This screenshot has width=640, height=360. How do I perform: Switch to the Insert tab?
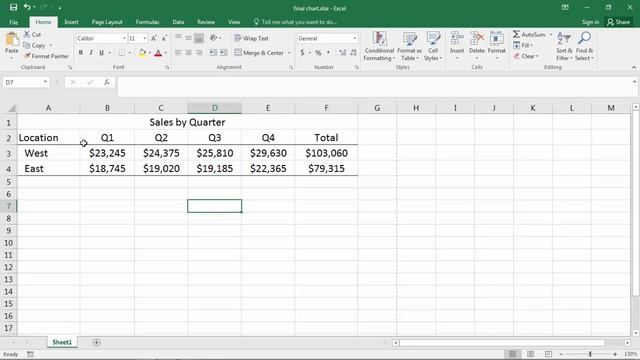(71, 22)
